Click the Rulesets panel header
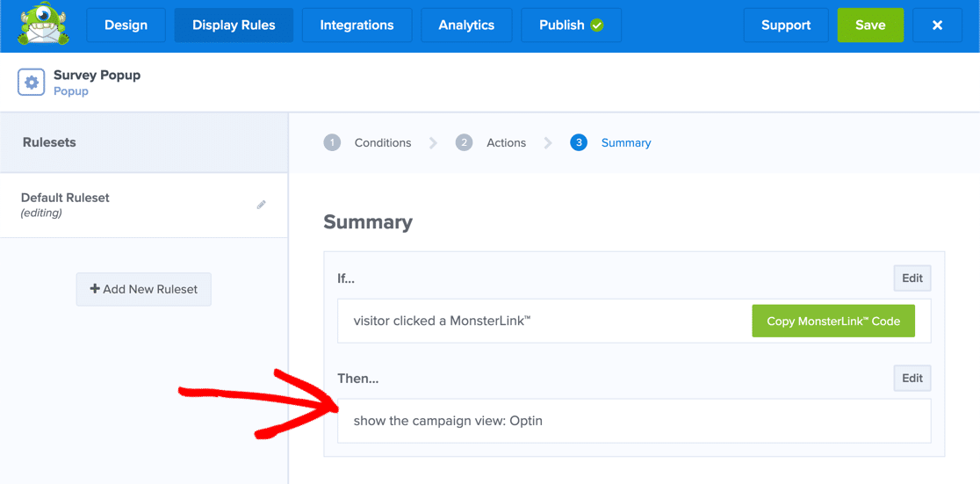Screen dimensions: 980x484 (x=144, y=142)
